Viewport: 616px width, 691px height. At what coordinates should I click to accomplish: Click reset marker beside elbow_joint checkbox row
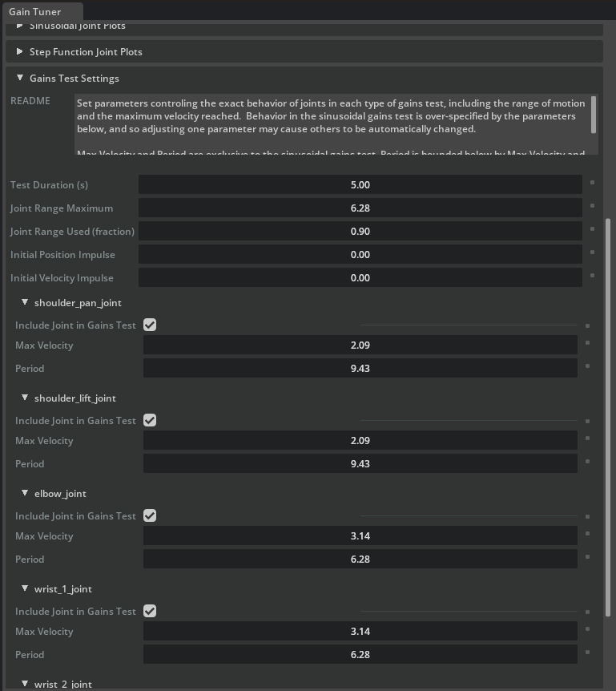click(587, 517)
